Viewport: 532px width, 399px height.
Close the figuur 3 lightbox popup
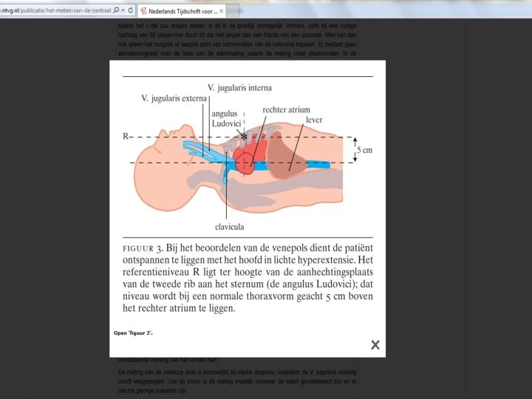375,345
